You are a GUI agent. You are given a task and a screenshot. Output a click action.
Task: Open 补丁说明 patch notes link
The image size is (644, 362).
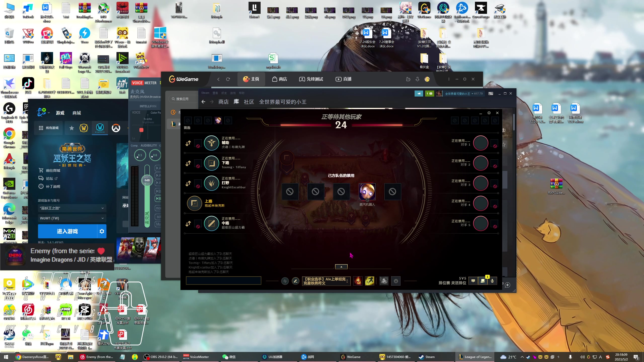click(50, 187)
